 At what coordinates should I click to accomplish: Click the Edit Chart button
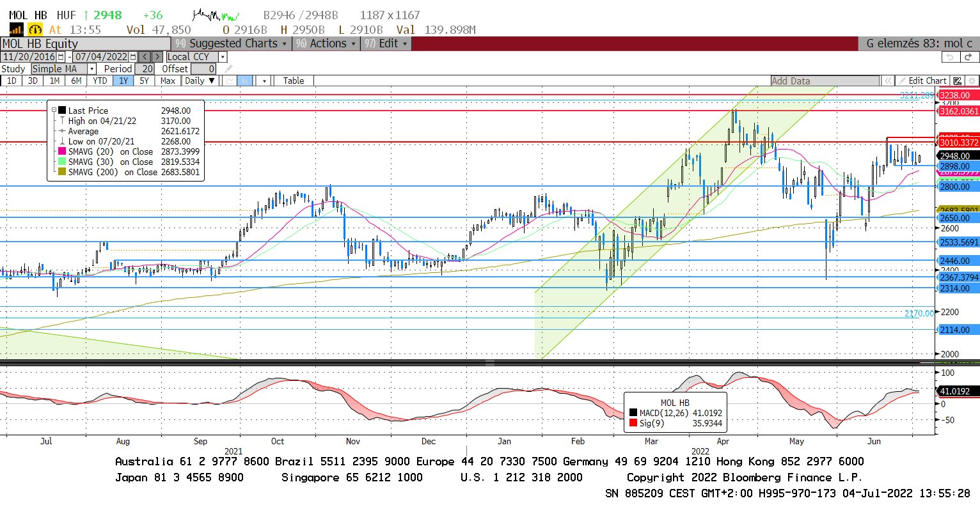tap(921, 81)
